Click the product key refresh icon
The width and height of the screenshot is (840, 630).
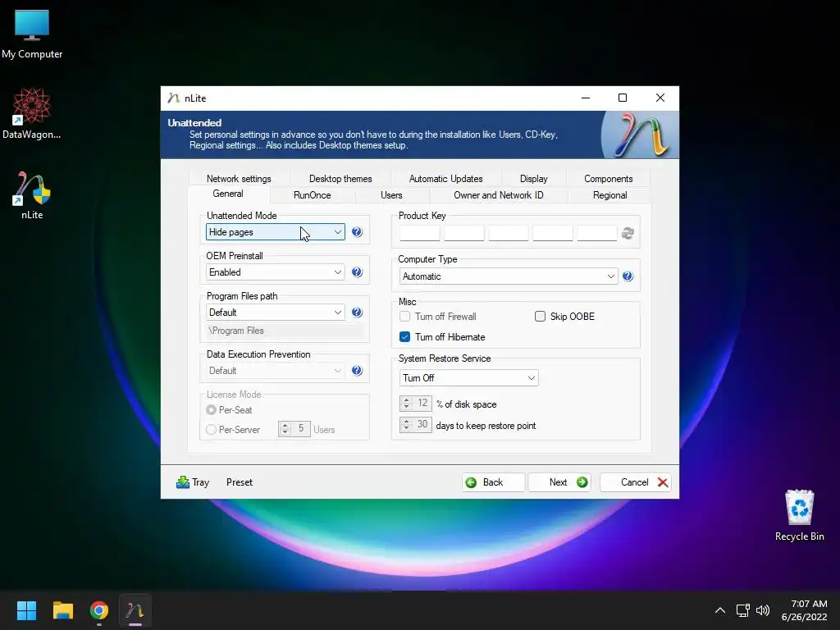[628, 234]
